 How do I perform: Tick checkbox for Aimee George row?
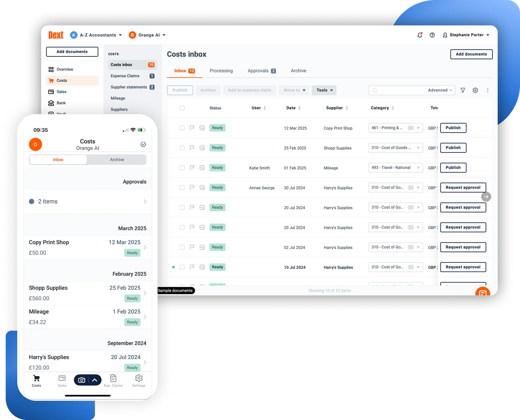[x=182, y=188]
